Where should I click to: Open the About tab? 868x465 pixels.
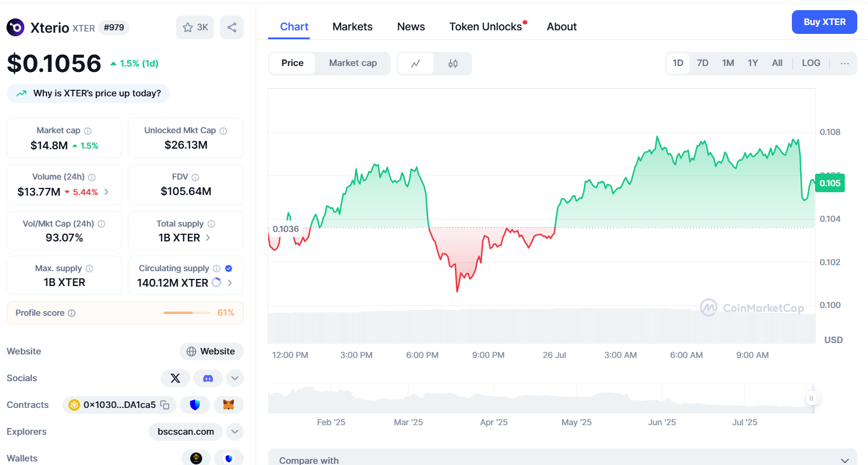tap(562, 27)
